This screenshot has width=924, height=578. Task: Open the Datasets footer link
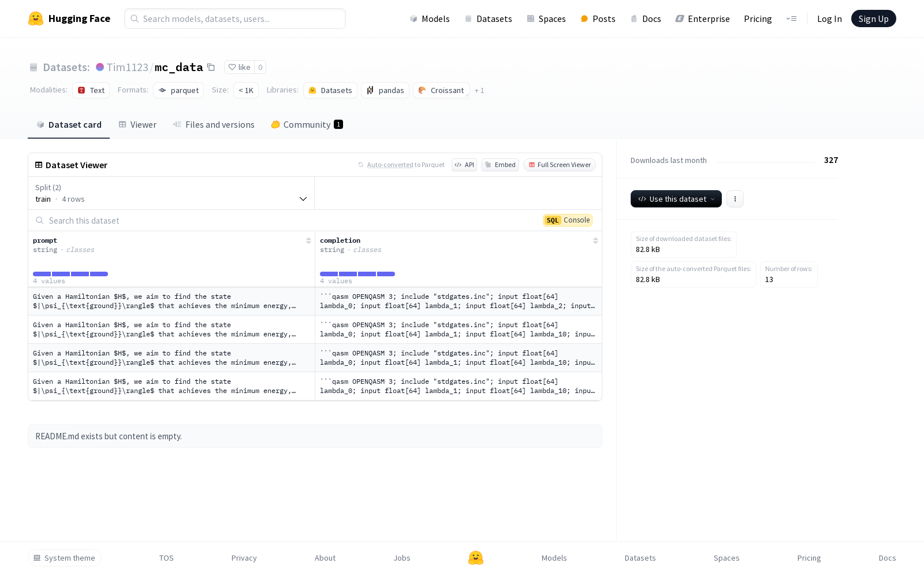click(x=640, y=558)
